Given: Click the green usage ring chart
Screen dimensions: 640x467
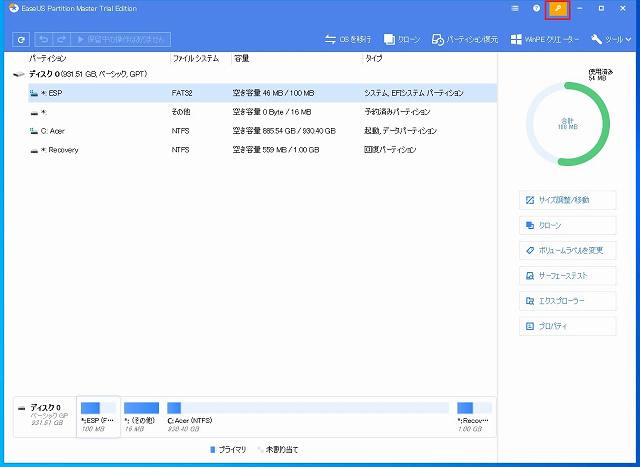Looking at the screenshot, I should pyautogui.click(x=567, y=124).
